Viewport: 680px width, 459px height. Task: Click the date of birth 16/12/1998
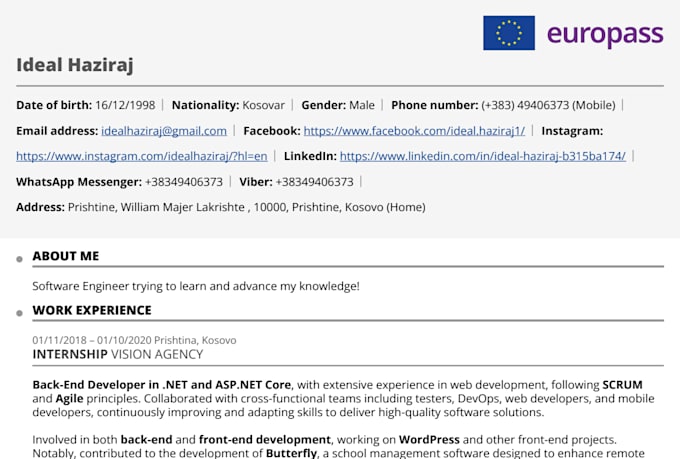click(x=125, y=105)
